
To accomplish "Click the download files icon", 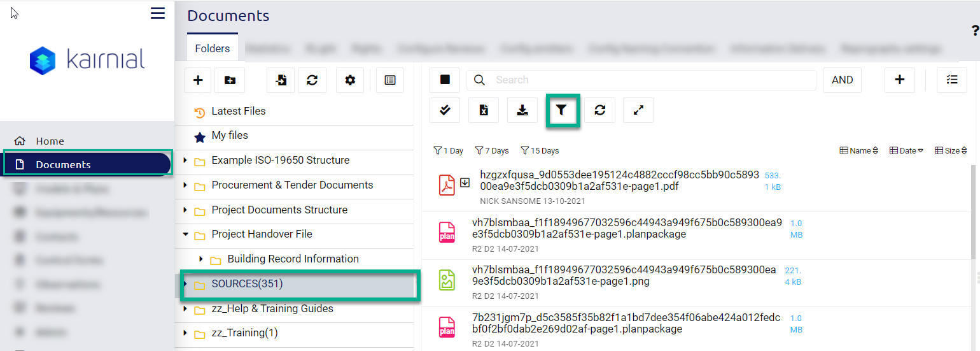I will (522, 111).
